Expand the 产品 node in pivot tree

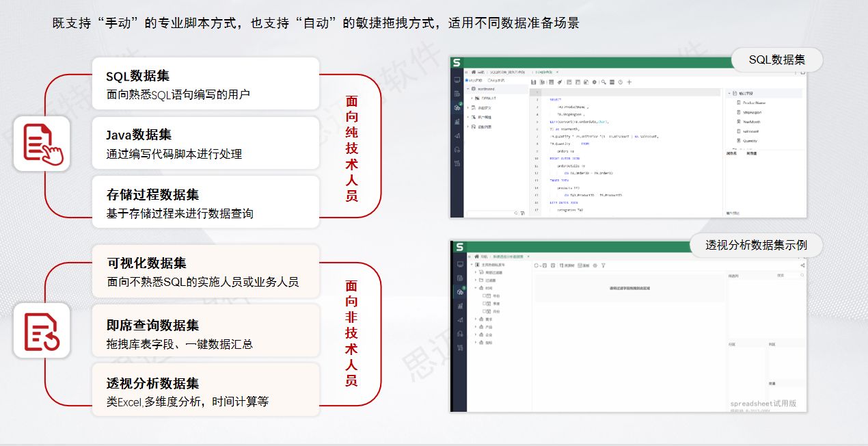pyautogui.click(x=475, y=327)
